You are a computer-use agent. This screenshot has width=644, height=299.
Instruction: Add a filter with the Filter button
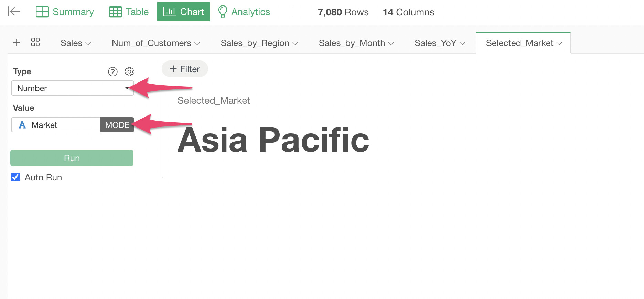pyautogui.click(x=185, y=69)
